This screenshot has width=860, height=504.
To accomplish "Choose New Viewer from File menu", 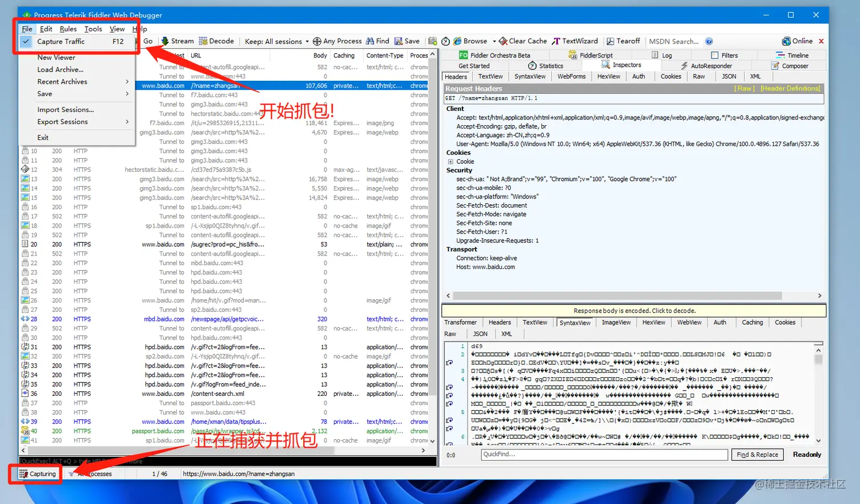I will 77,57.
